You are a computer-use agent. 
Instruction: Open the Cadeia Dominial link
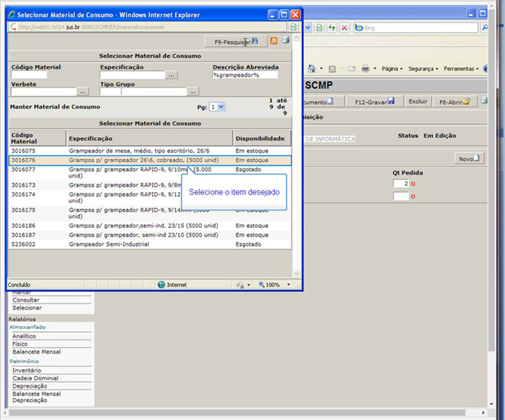tap(35, 378)
